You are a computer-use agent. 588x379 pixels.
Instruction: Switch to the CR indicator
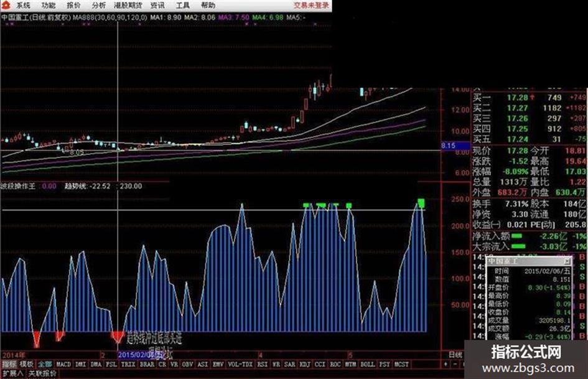pos(162,364)
